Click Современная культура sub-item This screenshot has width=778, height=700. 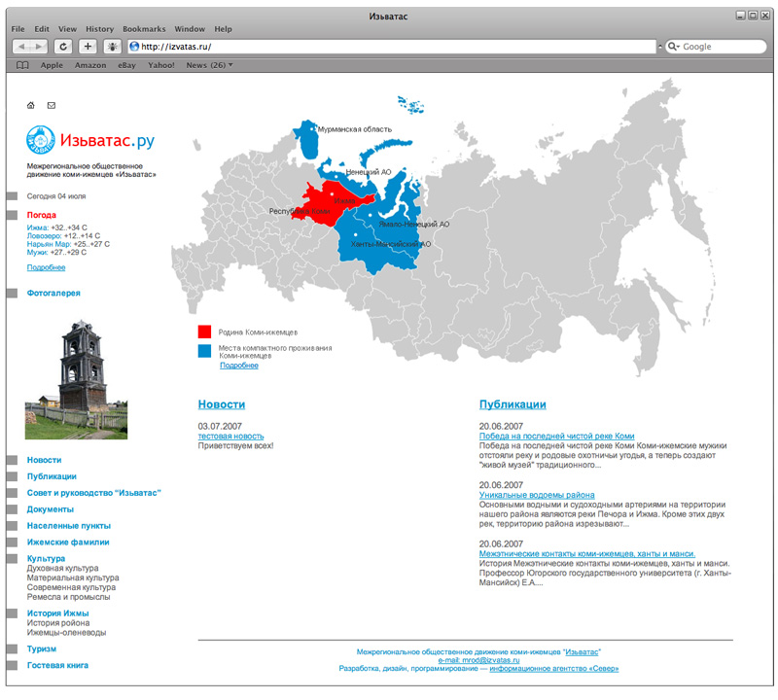pyautogui.click(x=71, y=587)
